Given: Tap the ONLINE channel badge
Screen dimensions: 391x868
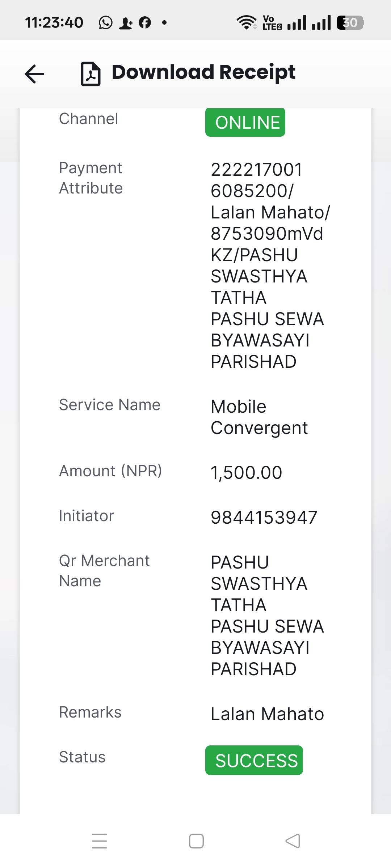Looking at the screenshot, I should point(245,122).
